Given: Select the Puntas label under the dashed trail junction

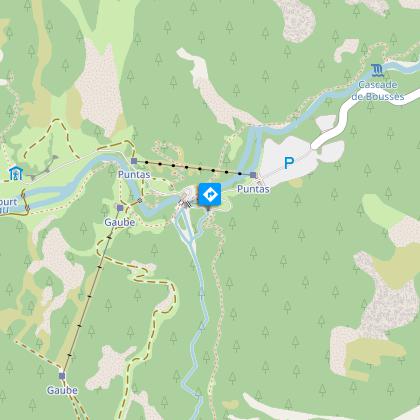Looking at the screenshot, I should [x=134, y=175].
